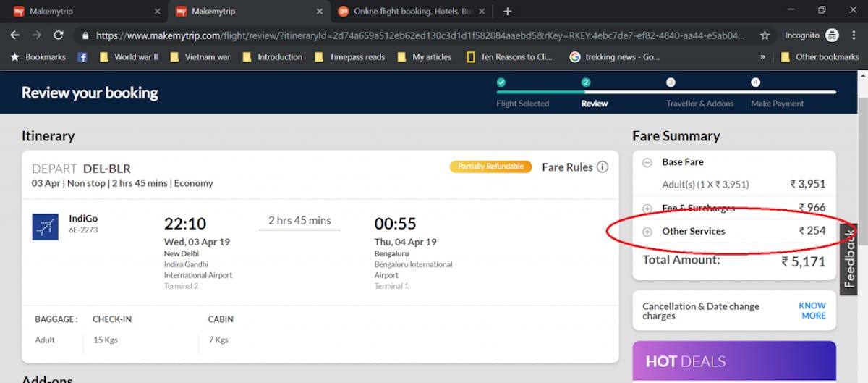This screenshot has width=868, height=383.
Task: Click the Partially Refundable badge
Action: point(490,167)
